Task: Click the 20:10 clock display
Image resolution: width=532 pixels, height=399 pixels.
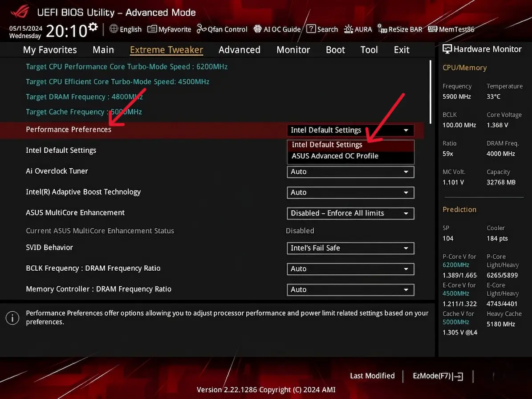Action: tap(67, 31)
